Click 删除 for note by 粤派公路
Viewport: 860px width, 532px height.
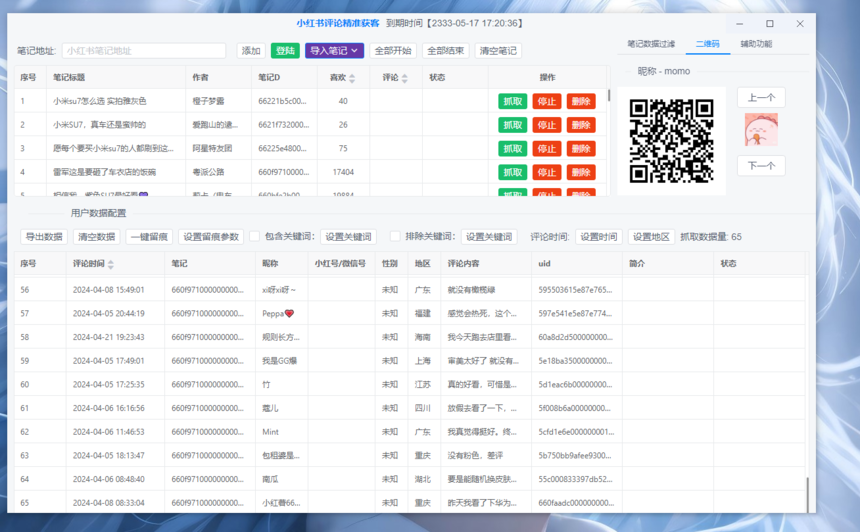pos(581,172)
